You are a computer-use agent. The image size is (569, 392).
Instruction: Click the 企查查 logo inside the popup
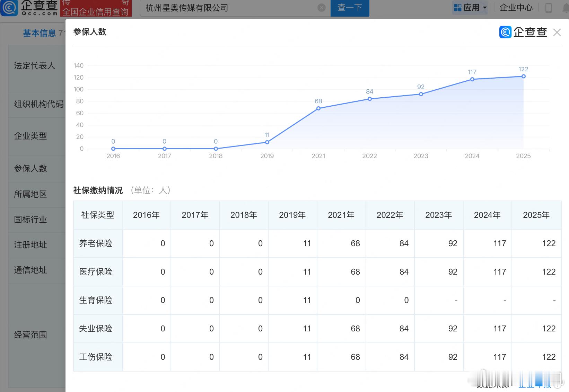(523, 32)
